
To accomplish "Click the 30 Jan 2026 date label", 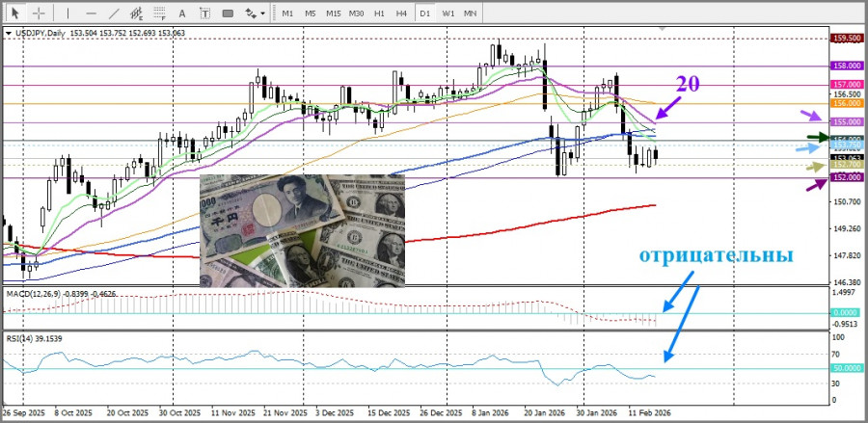I will pyautogui.click(x=596, y=413).
